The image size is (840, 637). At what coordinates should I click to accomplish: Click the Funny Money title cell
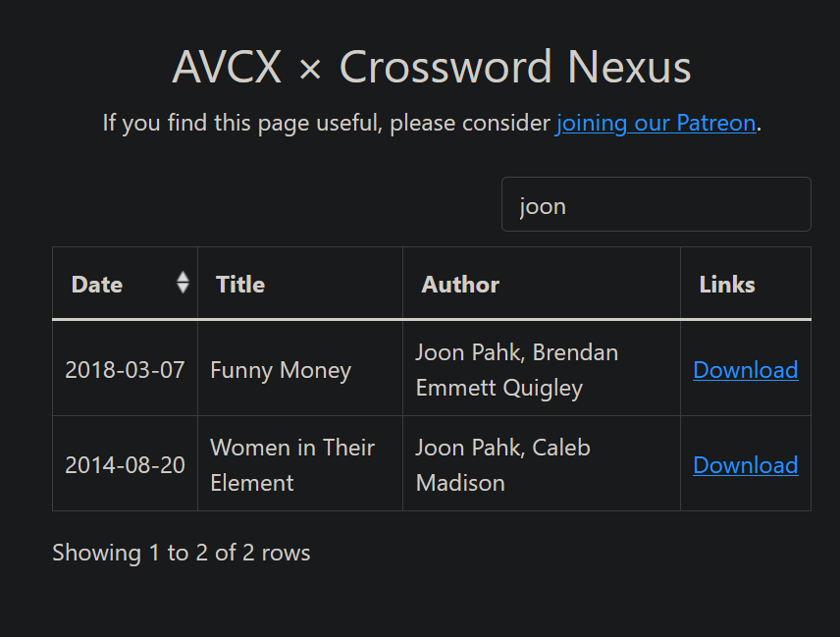[x=280, y=370]
